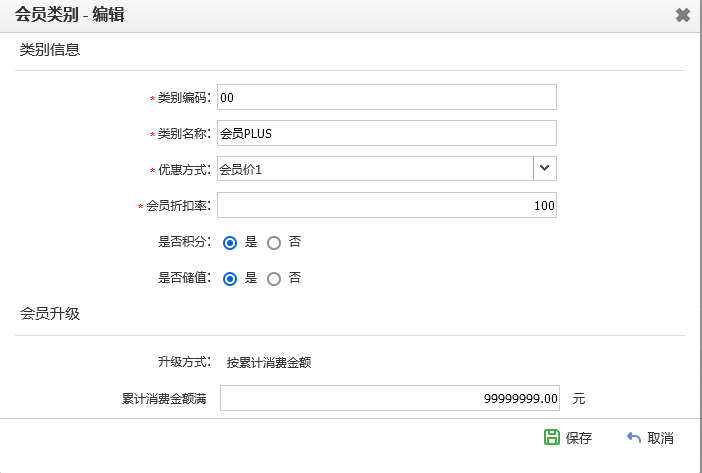The image size is (702, 473).
Task: Click the 升级方式 label
Action: 184,362
